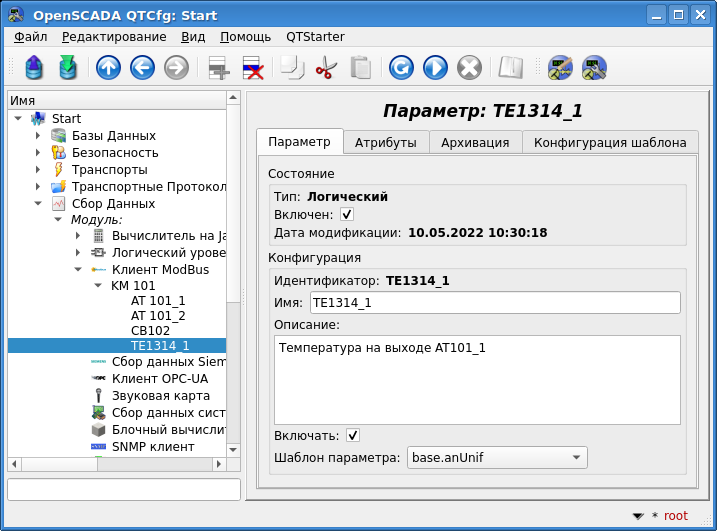Navigate back with the left arrow icon

tap(142, 67)
